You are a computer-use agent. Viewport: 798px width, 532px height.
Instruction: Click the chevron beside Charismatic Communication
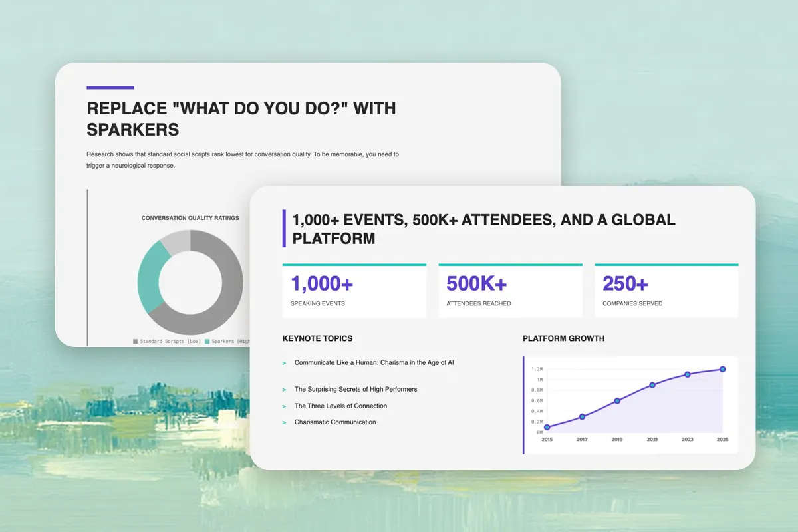coord(285,422)
